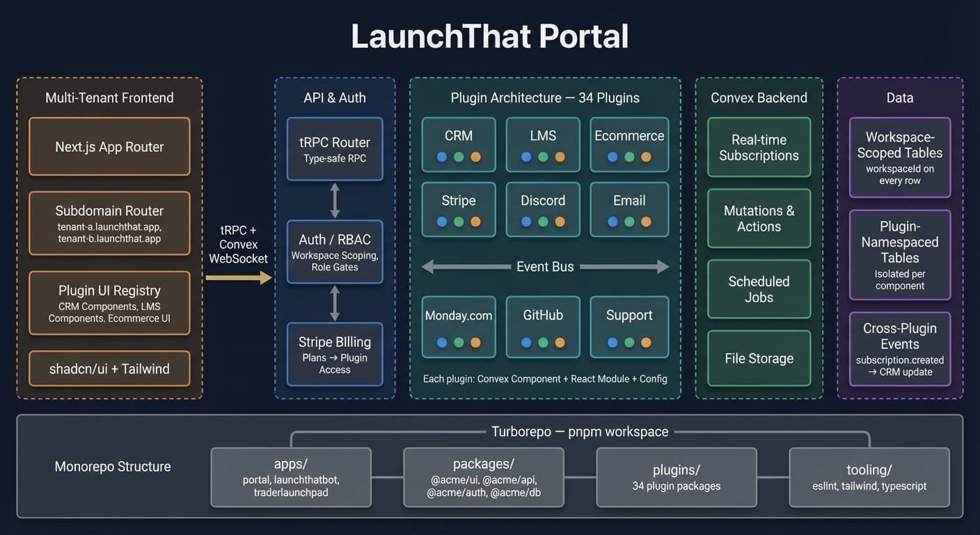
Task: Select the Subdomain Router block
Action: point(109,223)
